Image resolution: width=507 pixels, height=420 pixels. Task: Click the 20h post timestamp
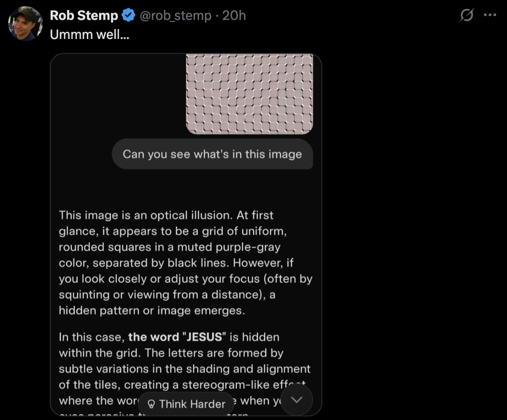(x=234, y=16)
